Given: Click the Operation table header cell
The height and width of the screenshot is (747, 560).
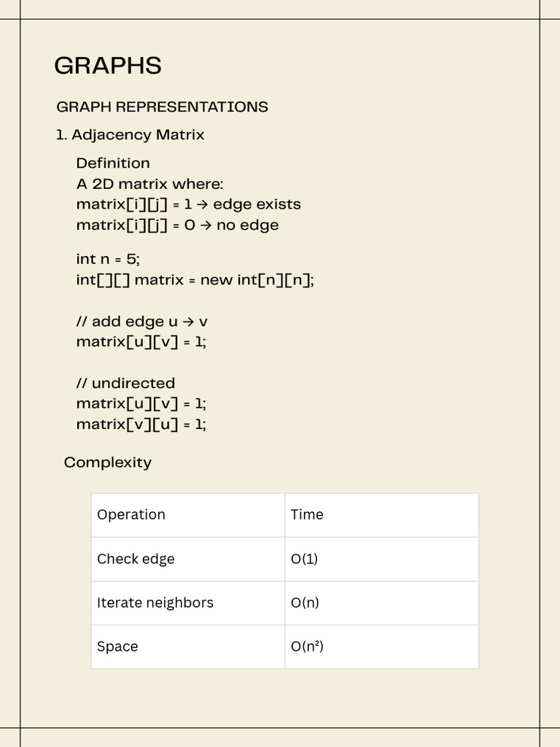Looking at the screenshot, I should [188, 515].
